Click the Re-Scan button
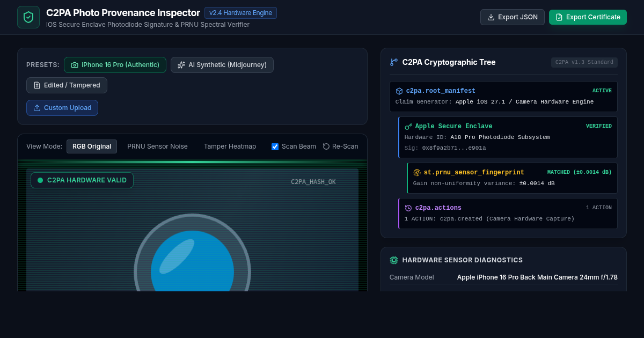The image size is (644, 338). (x=340, y=146)
